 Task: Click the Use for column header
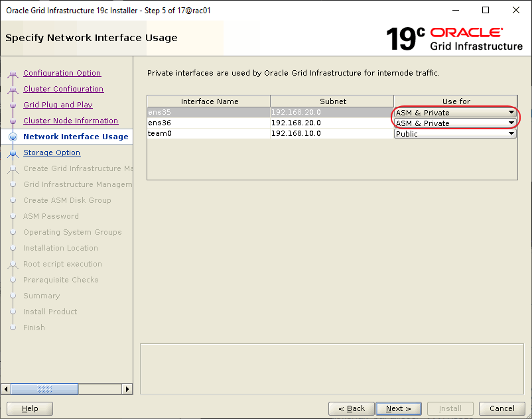point(456,101)
